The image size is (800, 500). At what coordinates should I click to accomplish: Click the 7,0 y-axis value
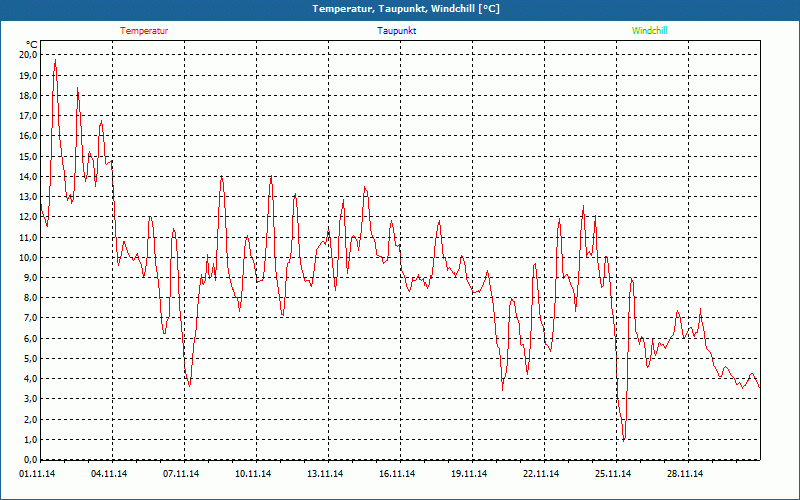tap(31, 317)
